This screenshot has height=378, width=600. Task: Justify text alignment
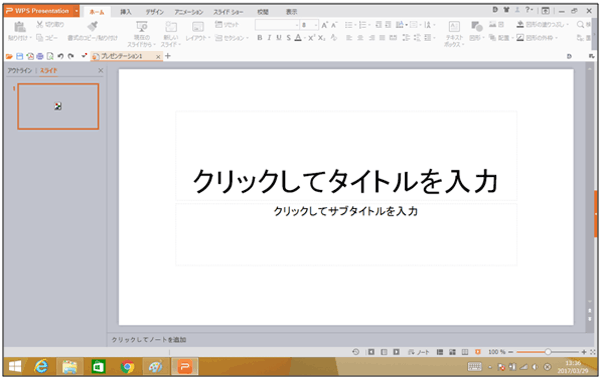click(382, 37)
